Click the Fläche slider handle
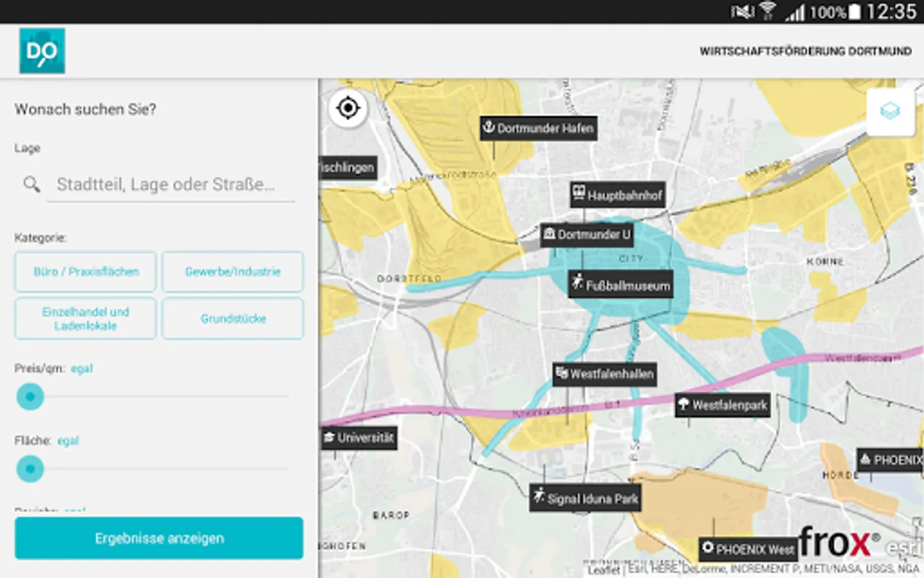This screenshot has width=924, height=578. 30,469
